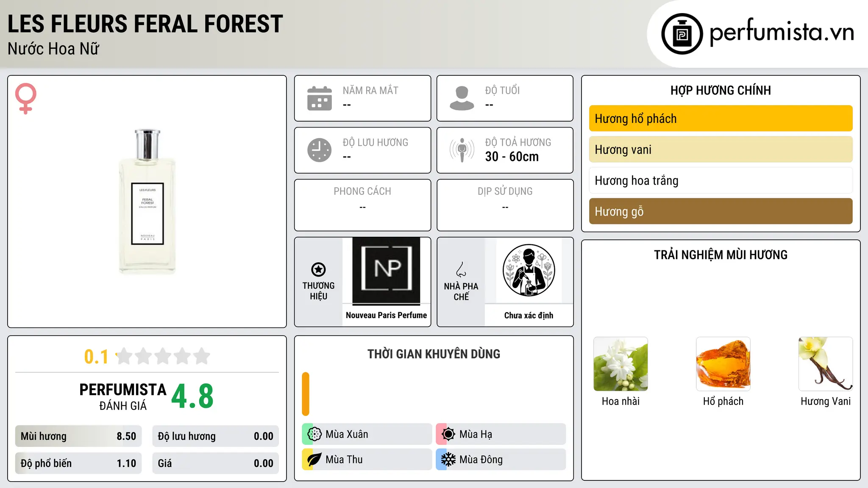
Task: Open the Nouveau Paris Perfume brand link
Action: [386, 315]
